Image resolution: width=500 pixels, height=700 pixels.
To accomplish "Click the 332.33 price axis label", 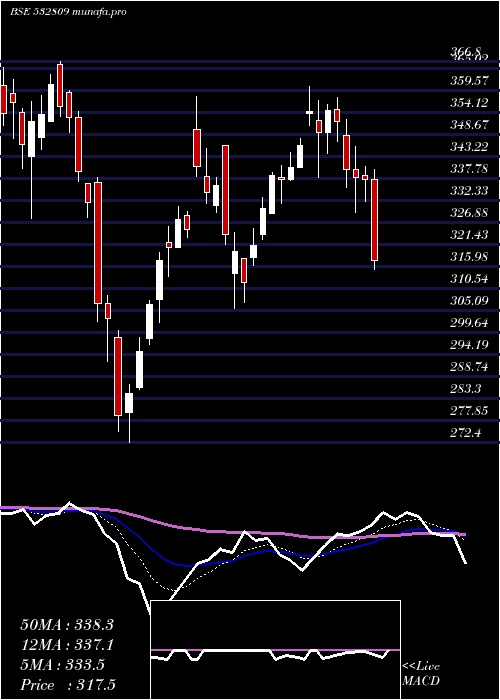I will tap(468, 191).
